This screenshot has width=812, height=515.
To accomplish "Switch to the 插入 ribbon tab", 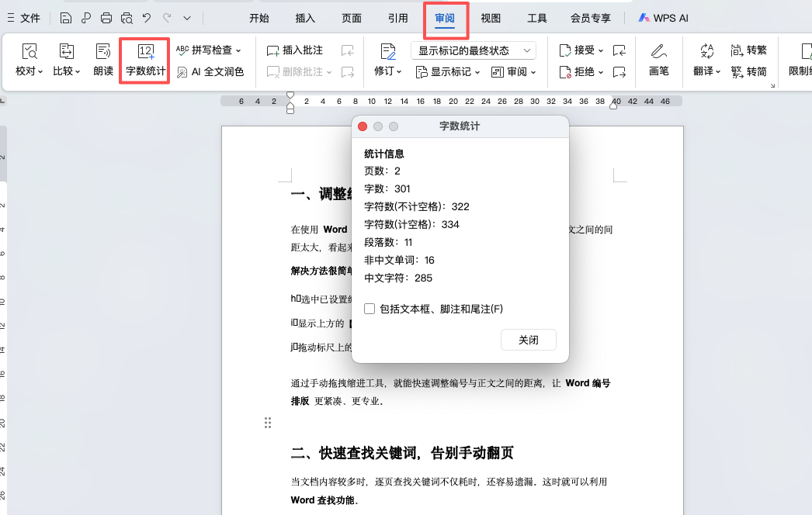I will coord(305,17).
